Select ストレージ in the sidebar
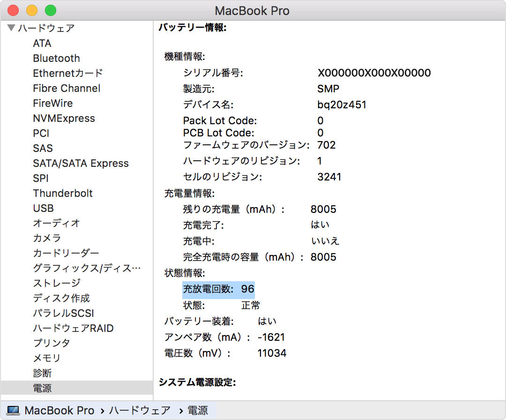Image resolution: width=506 pixels, height=420 pixels. click(x=57, y=283)
